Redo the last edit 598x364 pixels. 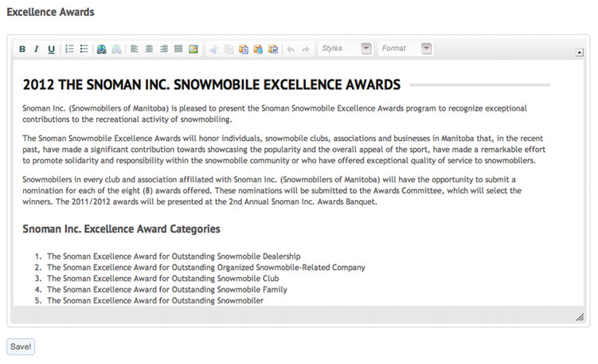coord(306,49)
